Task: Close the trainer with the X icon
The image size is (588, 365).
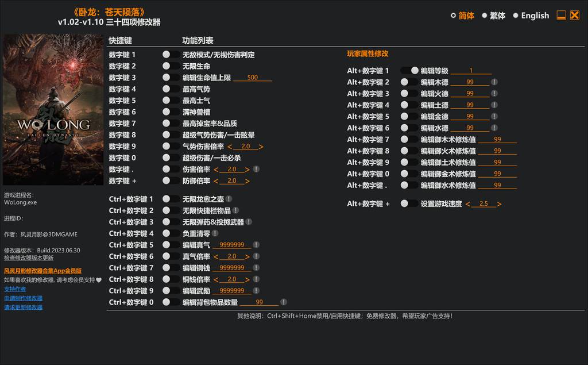Action: tap(574, 16)
